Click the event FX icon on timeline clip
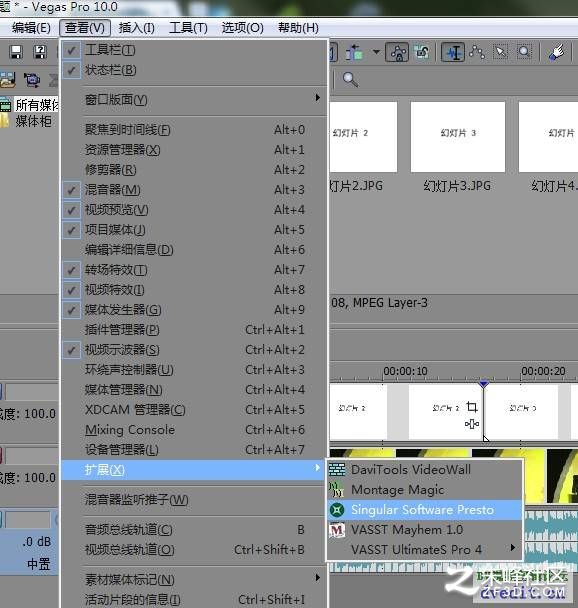Screen dimensions: 578x608 472,424
